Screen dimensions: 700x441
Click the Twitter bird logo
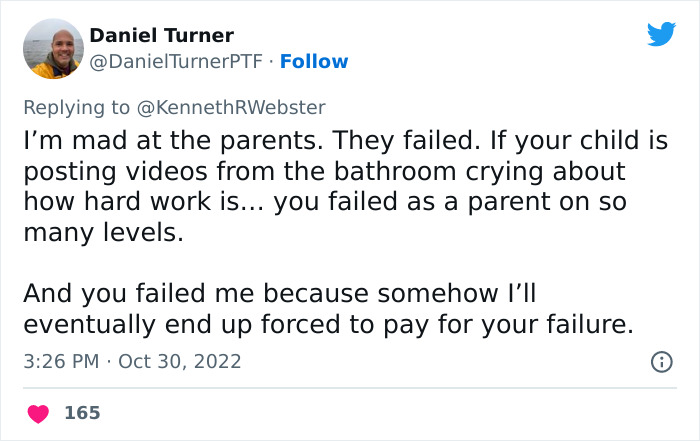tap(661, 34)
